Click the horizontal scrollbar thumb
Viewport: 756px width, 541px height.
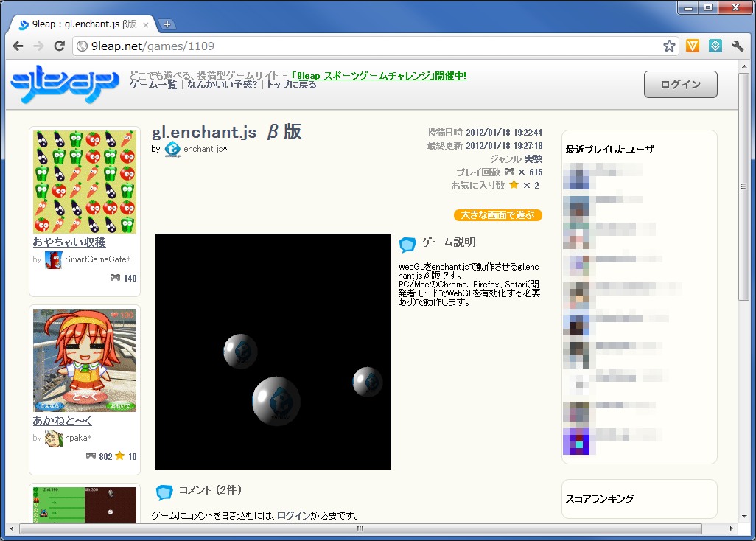tap(360, 529)
